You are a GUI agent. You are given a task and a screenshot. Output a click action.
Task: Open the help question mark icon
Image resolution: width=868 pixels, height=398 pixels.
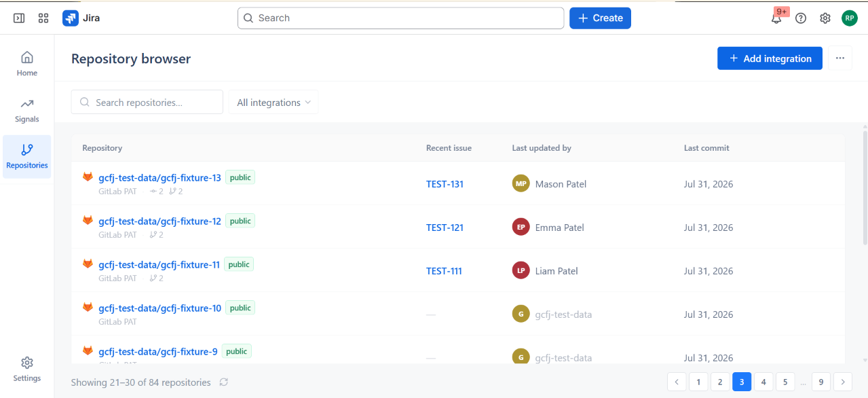coord(801,18)
